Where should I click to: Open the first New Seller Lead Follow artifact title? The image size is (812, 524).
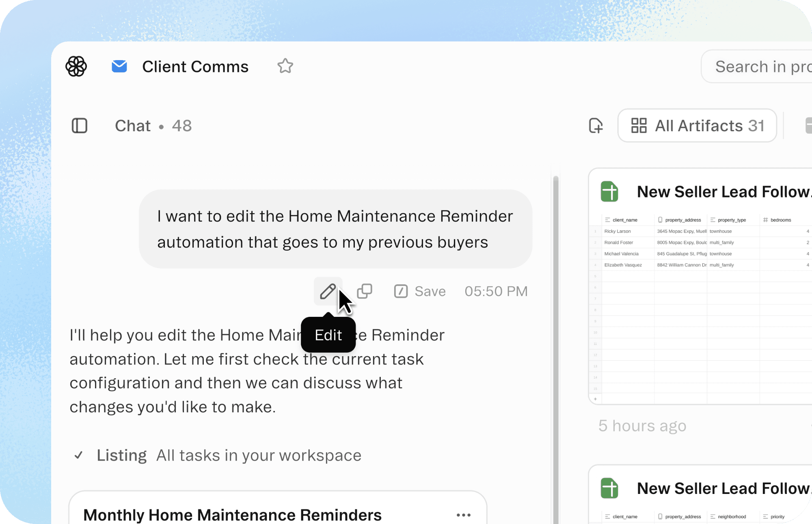(723, 192)
